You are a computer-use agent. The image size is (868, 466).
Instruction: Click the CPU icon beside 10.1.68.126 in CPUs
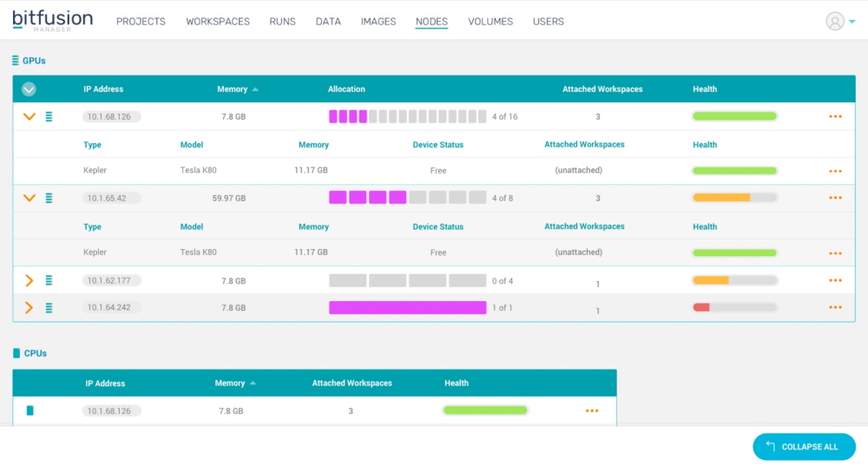point(30,410)
